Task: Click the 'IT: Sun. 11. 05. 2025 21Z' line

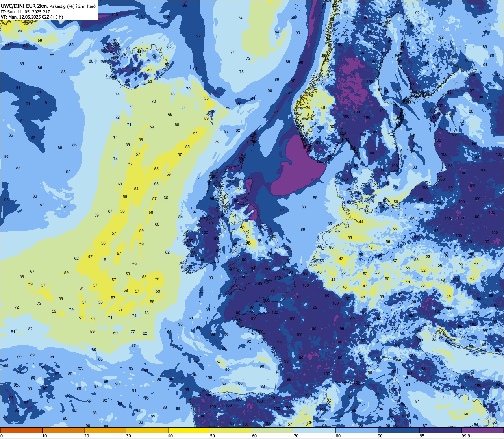Action: coord(26,11)
